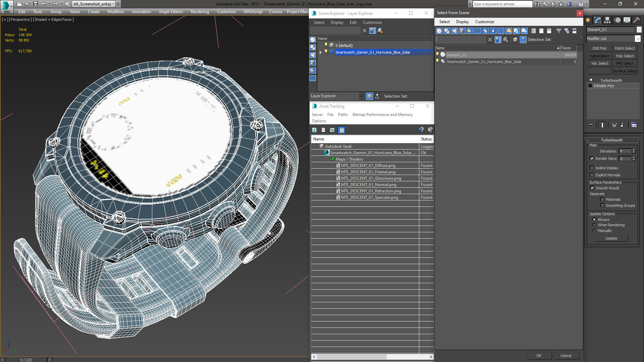
Task: Switch to the Create panel star icon
Action: pyautogui.click(x=588, y=20)
